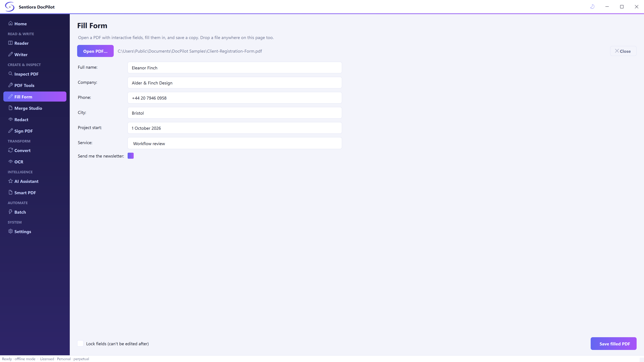Click the Ready offline mode status text

tap(19, 359)
